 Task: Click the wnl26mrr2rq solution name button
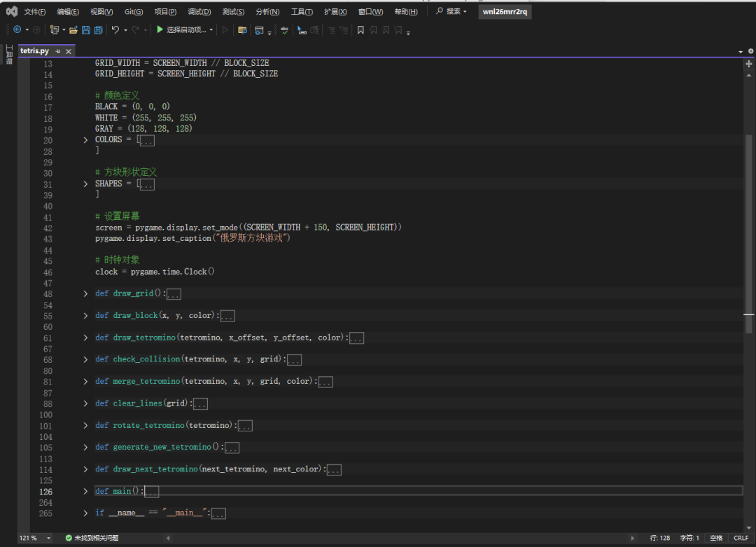click(x=505, y=12)
